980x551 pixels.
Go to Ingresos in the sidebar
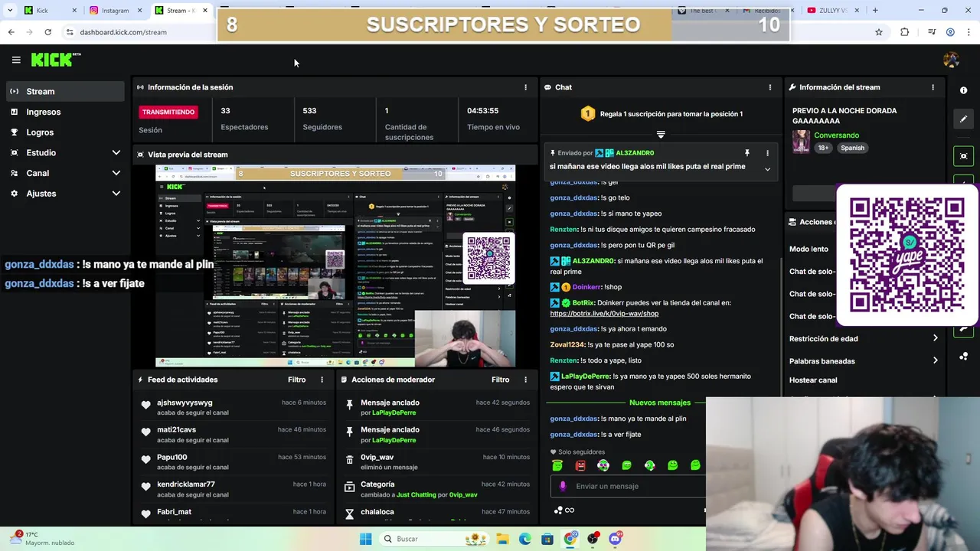point(65,112)
